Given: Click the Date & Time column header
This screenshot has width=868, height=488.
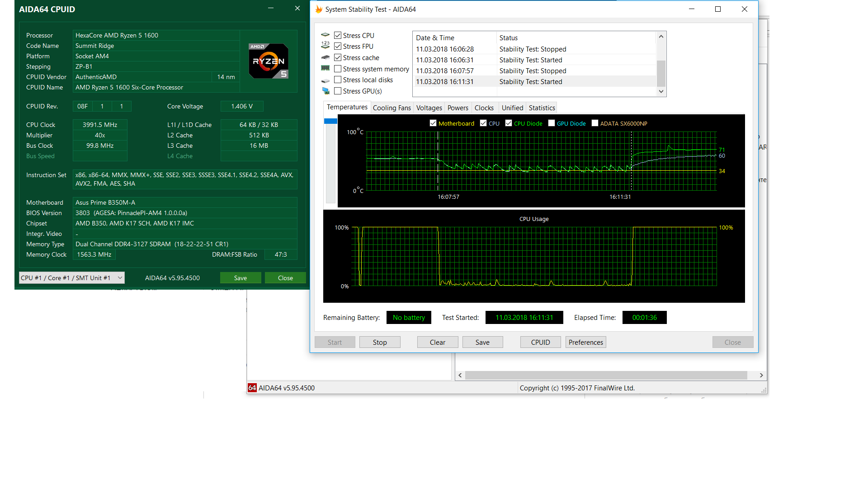Looking at the screenshot, I should point(454,38).
